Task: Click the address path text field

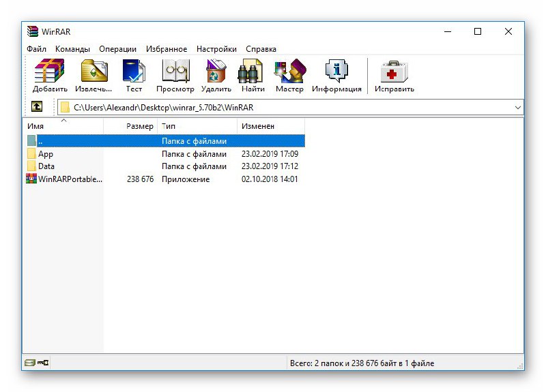Action: point(289,108)
